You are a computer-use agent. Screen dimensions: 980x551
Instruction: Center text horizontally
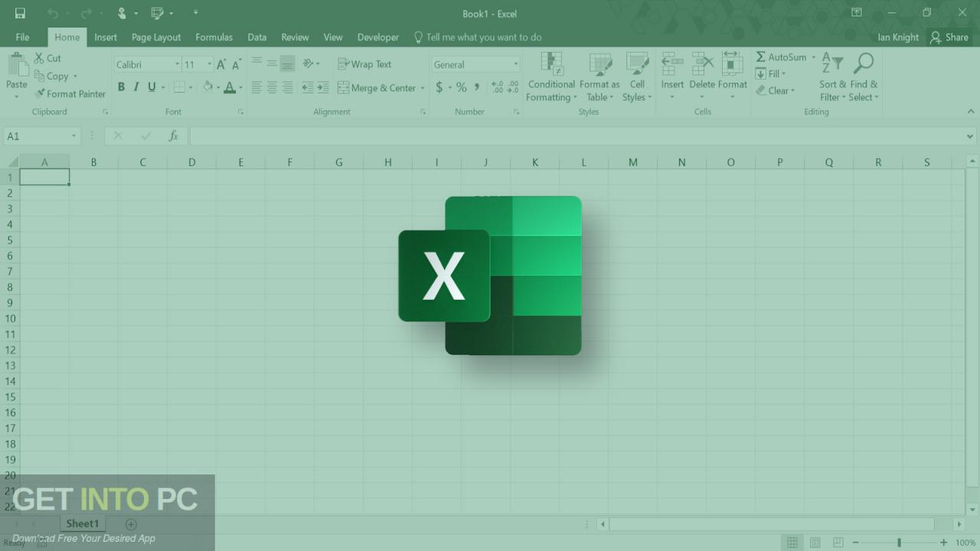(272, 87)
